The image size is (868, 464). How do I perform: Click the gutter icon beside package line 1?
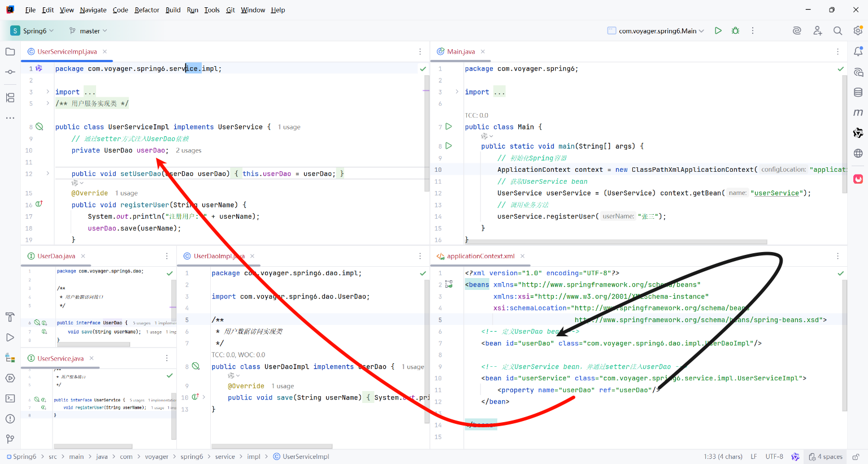click(x=39, y=68)
